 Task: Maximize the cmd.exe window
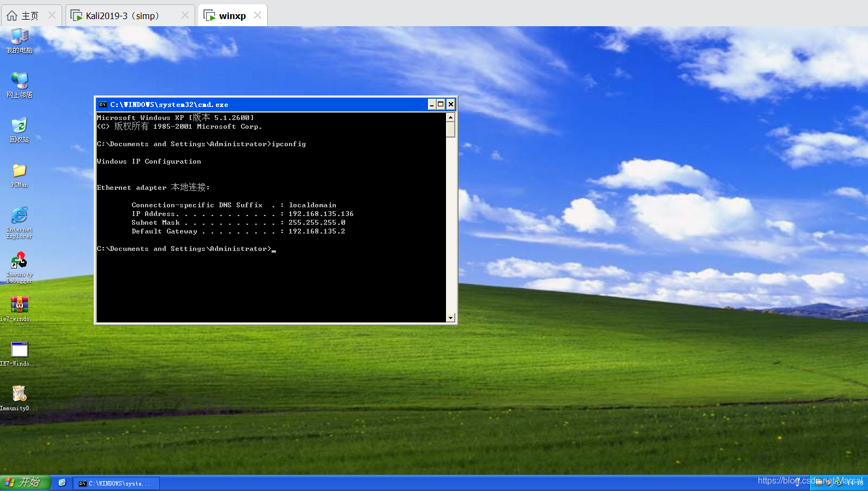tap(441, 104)
